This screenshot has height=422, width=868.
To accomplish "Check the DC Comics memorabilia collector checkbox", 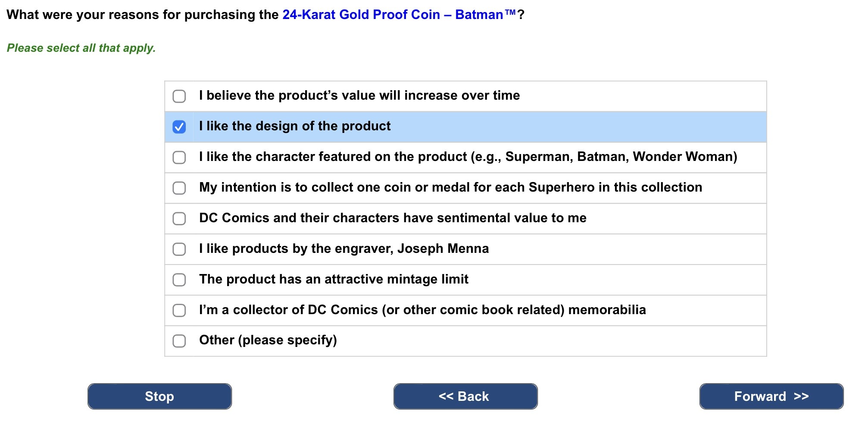I will click(x=179, y=311).
